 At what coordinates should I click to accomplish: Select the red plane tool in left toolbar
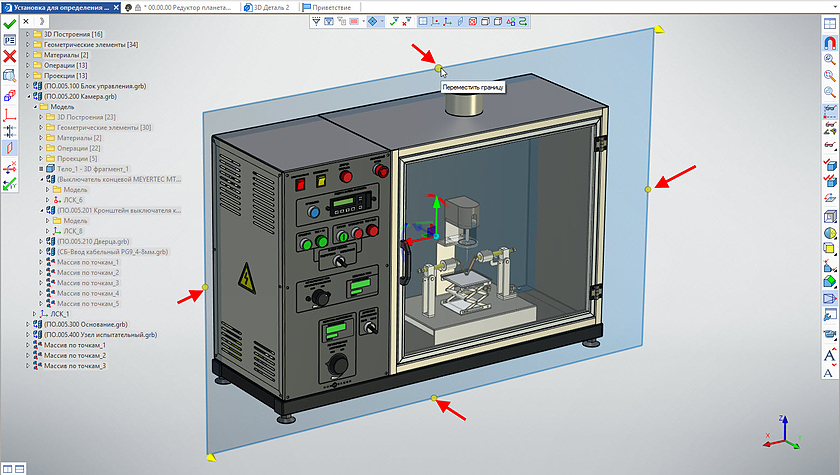10,147
